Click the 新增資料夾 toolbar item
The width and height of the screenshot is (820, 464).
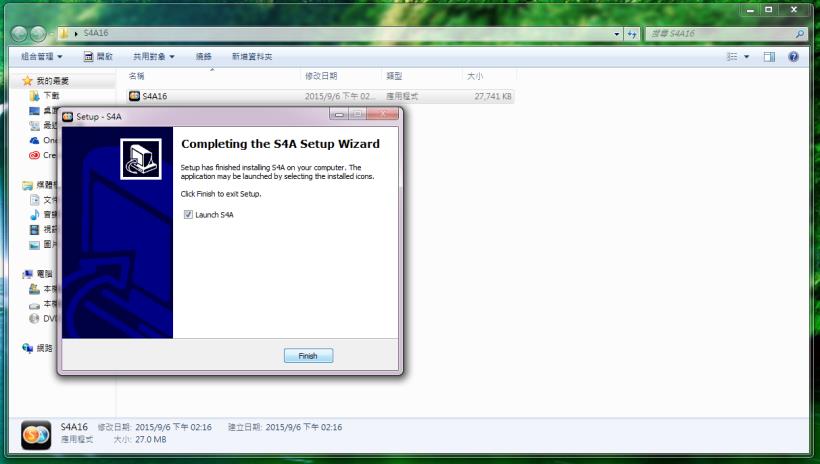pyautogui.click(x=252, y=57)
